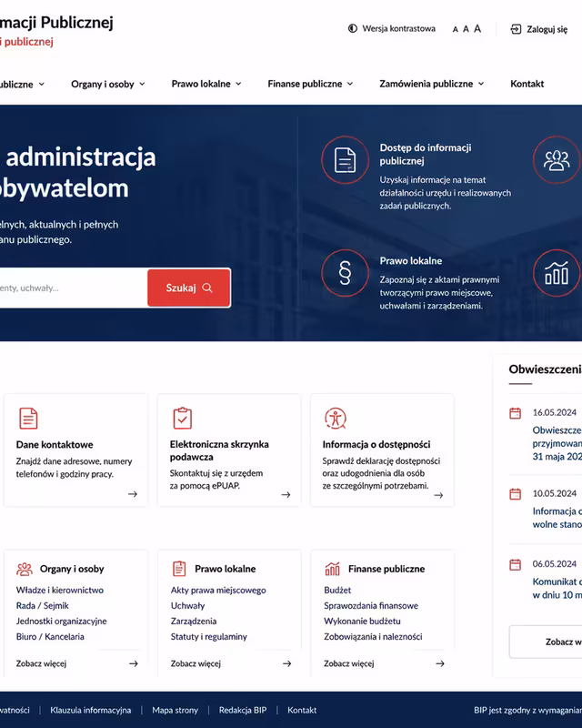Click the Finanse publiczne chart icon in card
The image size is (582, 728).
click(x=332, y=568)
